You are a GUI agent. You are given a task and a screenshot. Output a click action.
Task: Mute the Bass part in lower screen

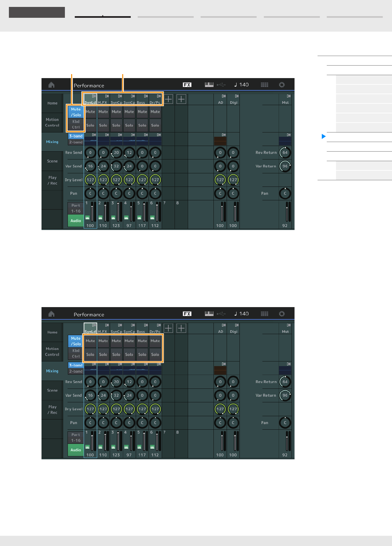142,341
